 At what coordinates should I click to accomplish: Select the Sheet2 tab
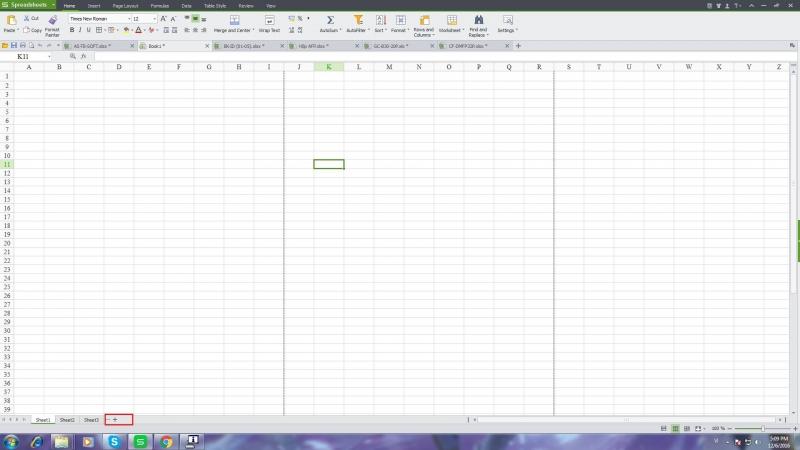click(x=67, y=419)
